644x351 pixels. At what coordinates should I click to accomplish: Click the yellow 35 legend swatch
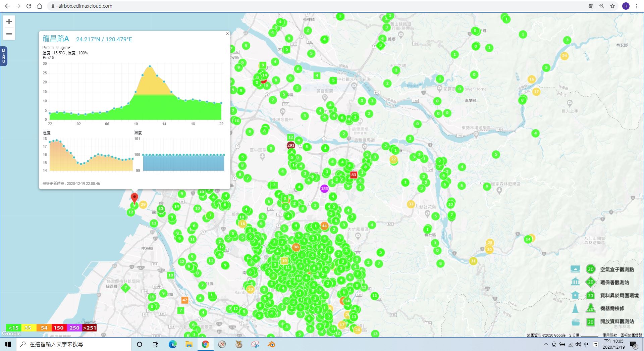[x=29, y=328]
